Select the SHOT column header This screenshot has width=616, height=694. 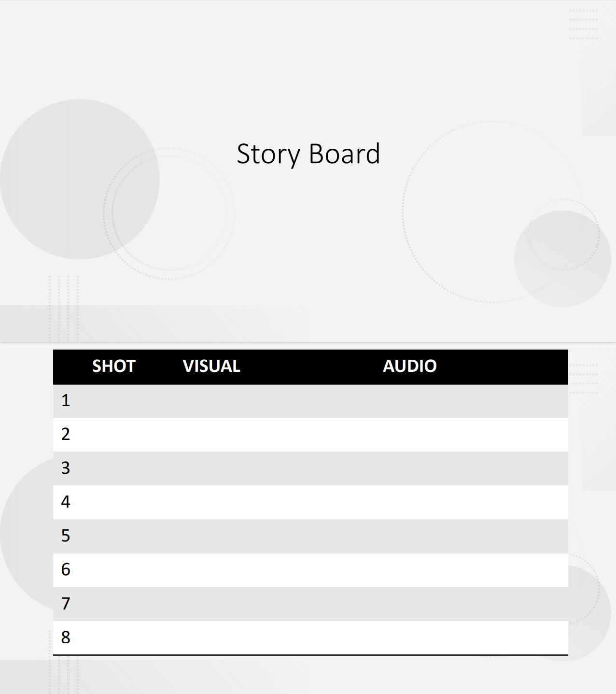pos(113,366)
